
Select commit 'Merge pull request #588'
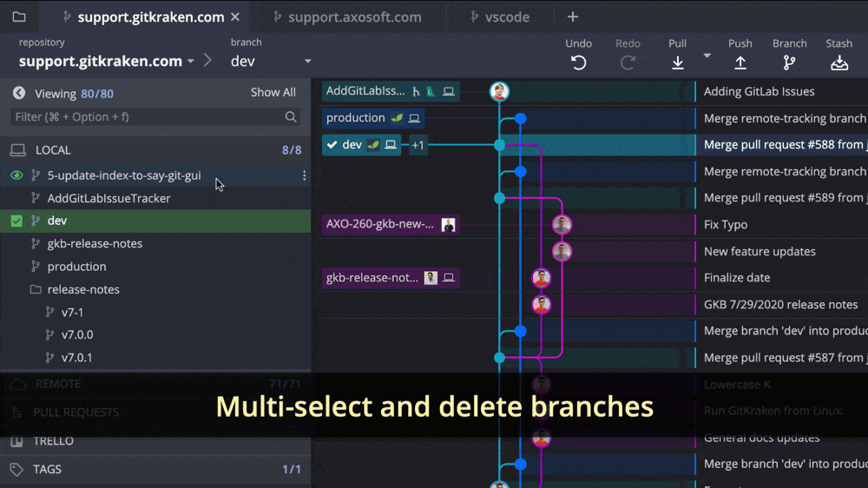786,144
